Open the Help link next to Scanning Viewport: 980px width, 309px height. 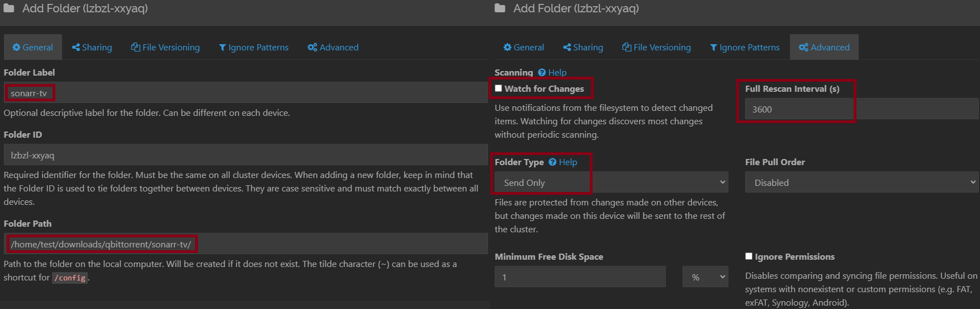pyautogui.click(x=557, y=73)
